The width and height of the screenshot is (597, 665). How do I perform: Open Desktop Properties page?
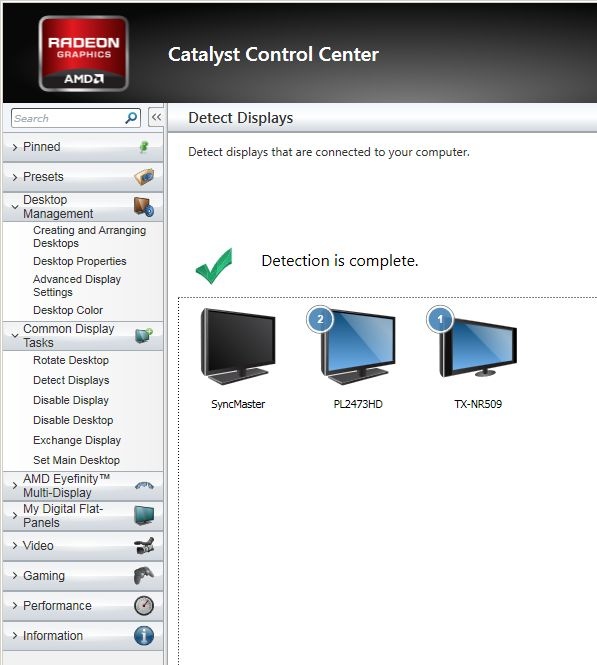click(80, 261)
